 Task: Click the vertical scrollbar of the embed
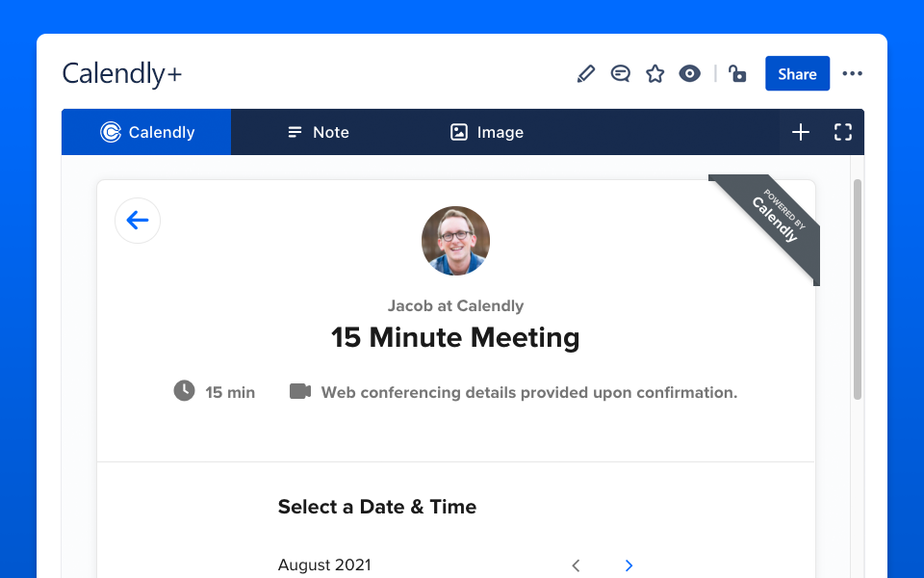pyautogui.click(x=858, y=289)
